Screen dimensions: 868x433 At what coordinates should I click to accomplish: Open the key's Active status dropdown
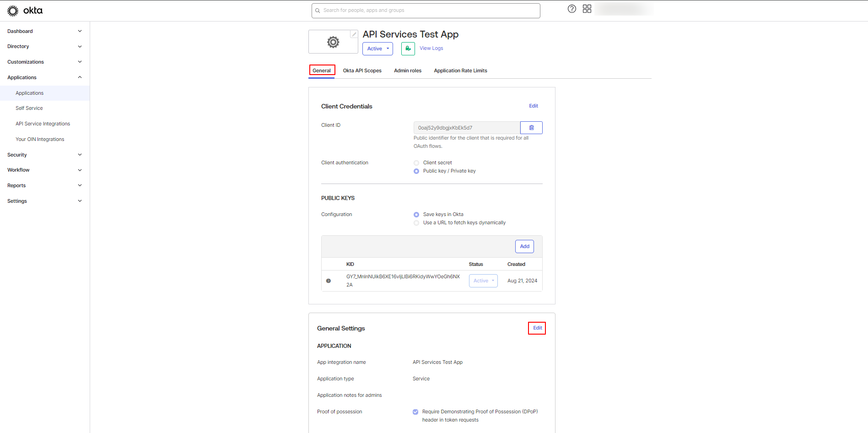(483, 281)
